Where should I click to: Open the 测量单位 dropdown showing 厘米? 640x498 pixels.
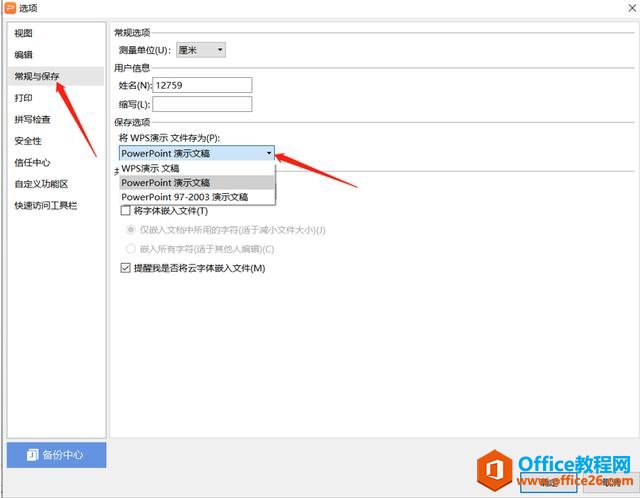click(201, 50)
